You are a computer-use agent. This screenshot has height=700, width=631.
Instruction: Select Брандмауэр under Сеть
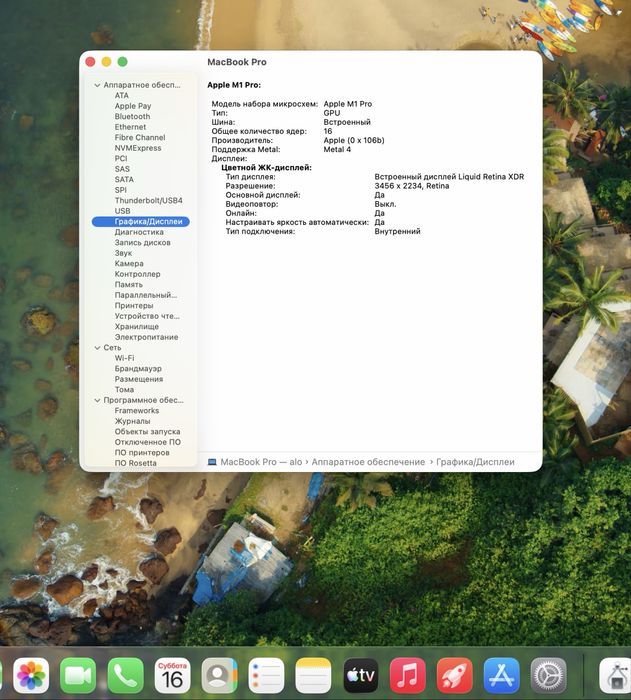[x=138, y=368]
